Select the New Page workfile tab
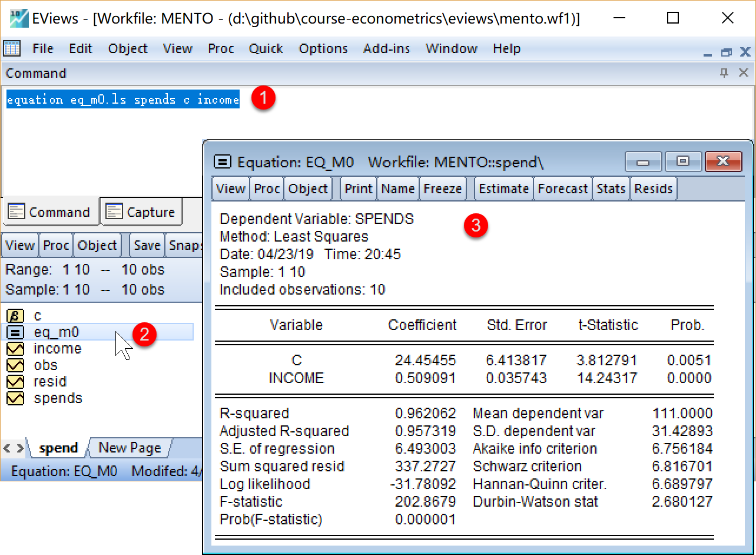Screen dimensions: 756x555 129,448
